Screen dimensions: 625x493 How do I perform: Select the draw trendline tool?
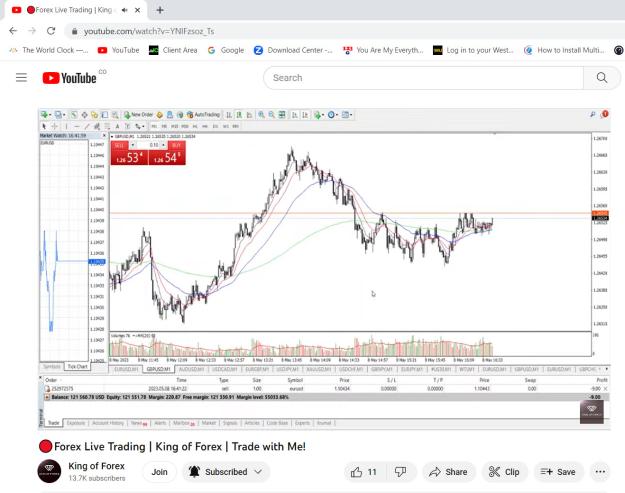click(x=86, y=126)
